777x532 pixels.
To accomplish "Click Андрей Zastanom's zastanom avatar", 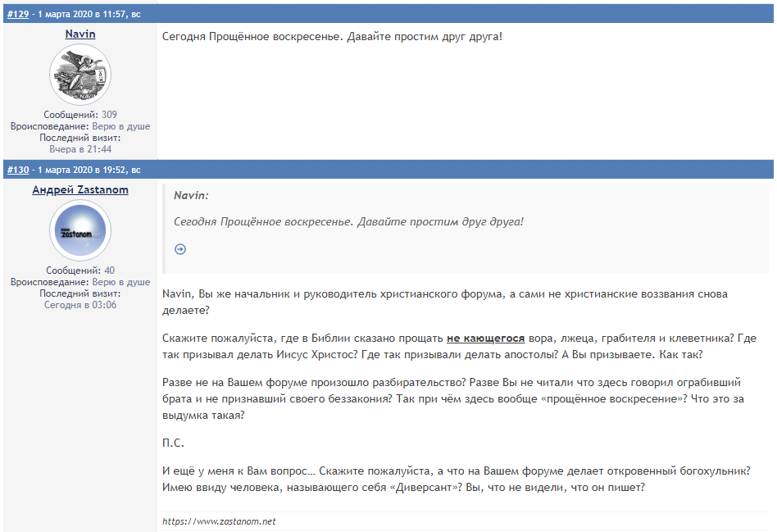I will 80,230.
